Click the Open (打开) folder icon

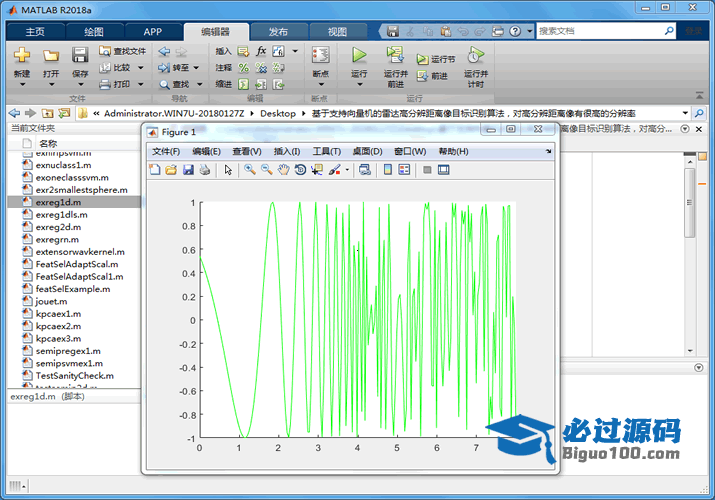pos(51,56)
